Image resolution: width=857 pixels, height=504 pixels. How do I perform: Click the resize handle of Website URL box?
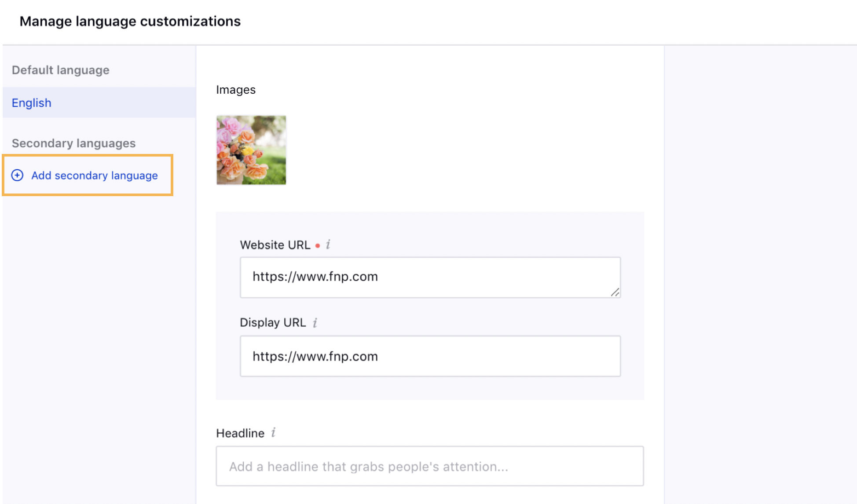point(615,292)
